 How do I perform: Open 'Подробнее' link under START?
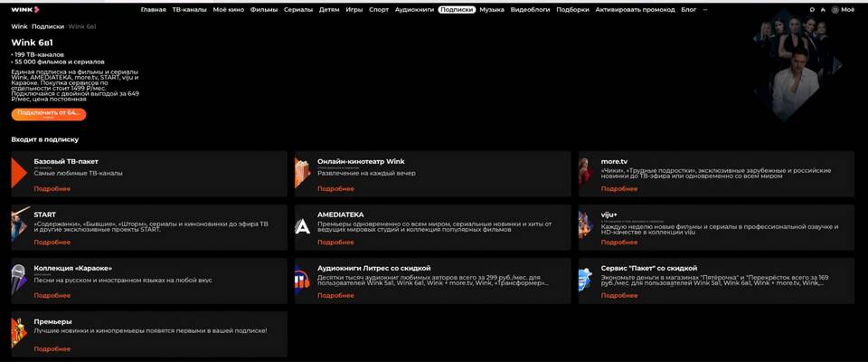point(52,243)
